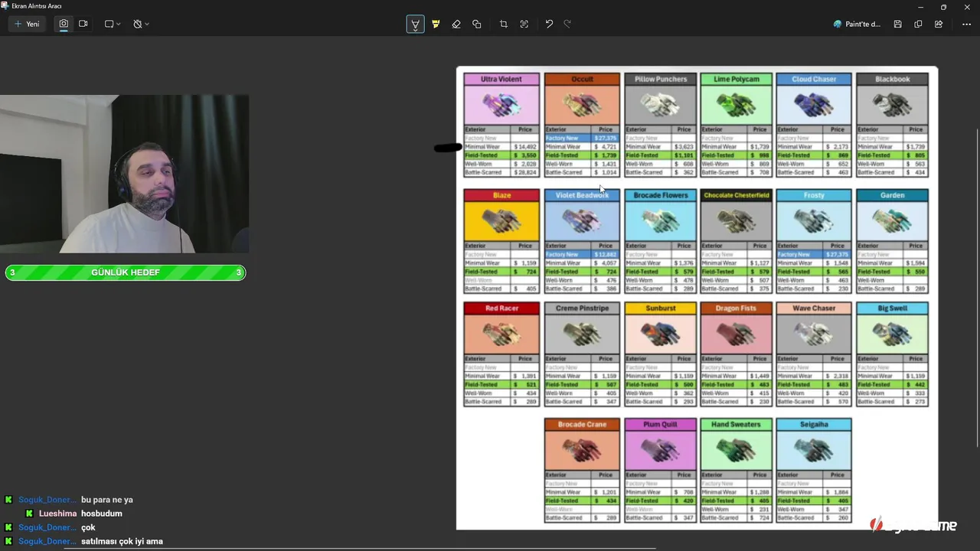Open the snip delay timer dropdown

click(x=141, y=24)
